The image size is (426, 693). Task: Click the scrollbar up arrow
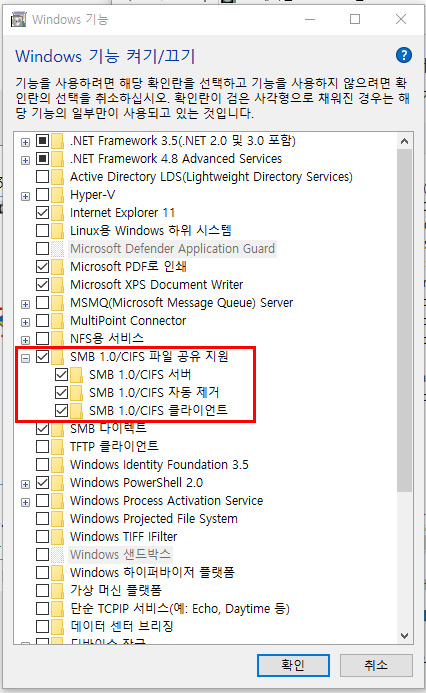(404, 141)
